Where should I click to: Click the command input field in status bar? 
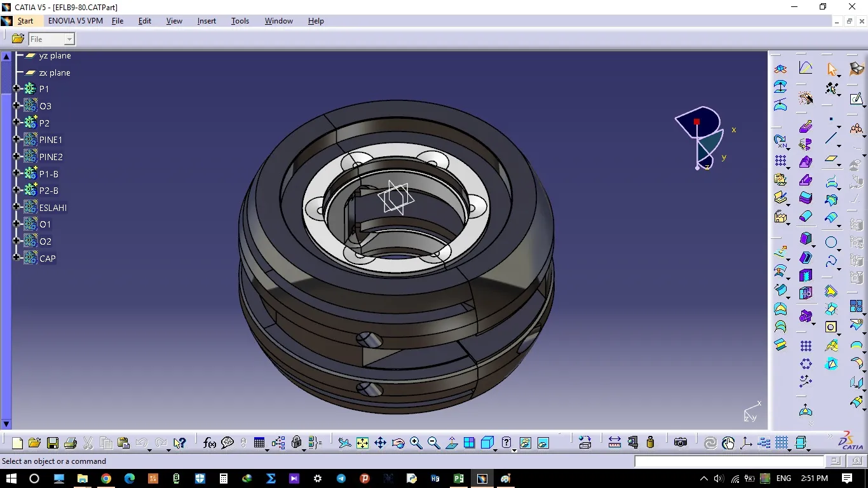(x=728, y=461)
